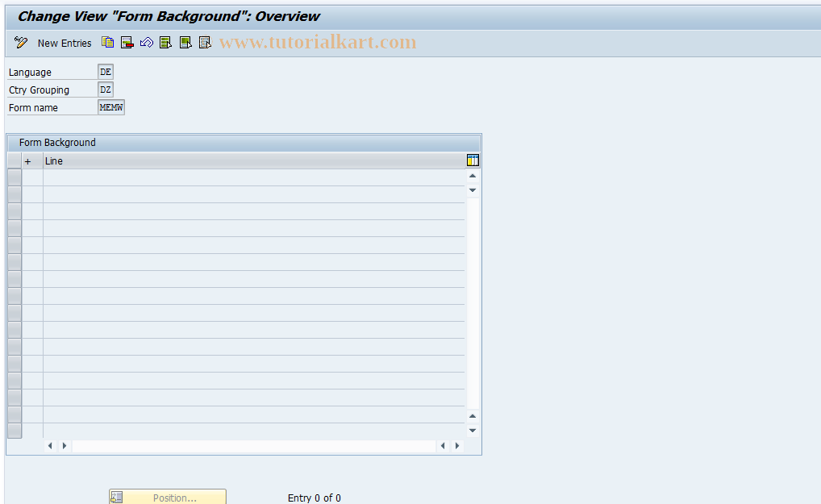Screen dimensions: 821x504
Task: Click the + column header
Action: (32, 160)
